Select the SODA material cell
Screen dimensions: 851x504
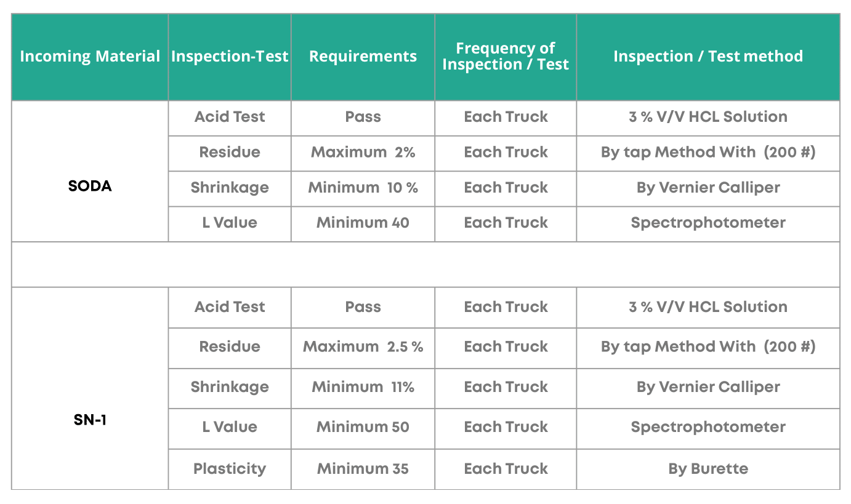pyautogui.click(x=90, y=186)
